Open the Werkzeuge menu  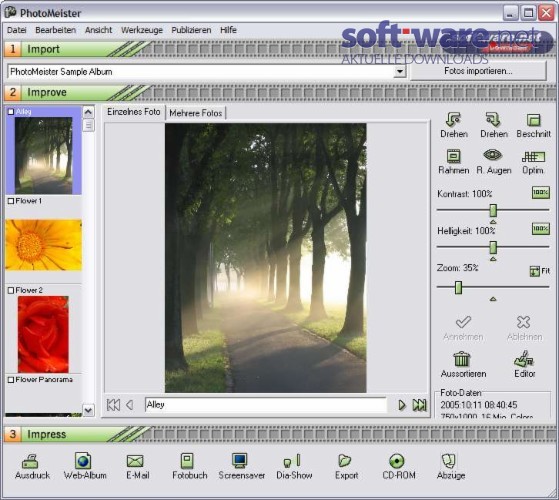(142, 30)
